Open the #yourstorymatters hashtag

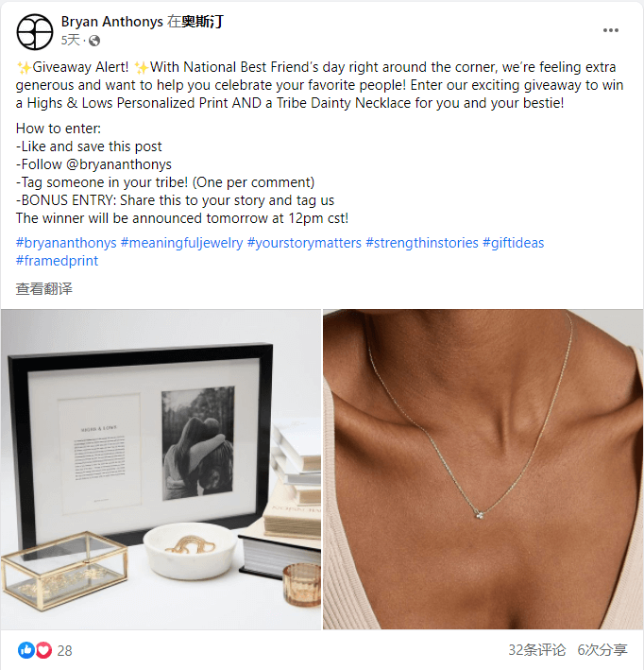point(304,243)
